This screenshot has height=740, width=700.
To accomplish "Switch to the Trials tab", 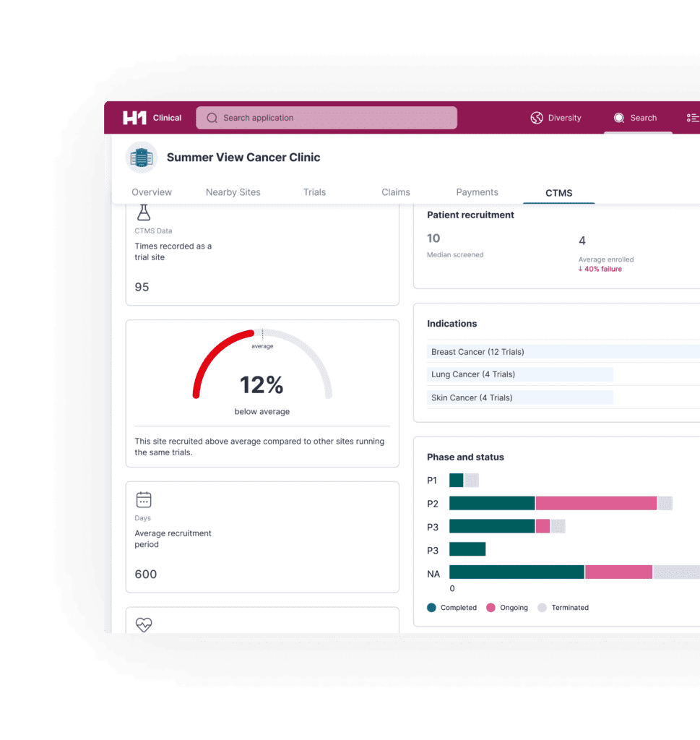I will [x=314, y=192].
